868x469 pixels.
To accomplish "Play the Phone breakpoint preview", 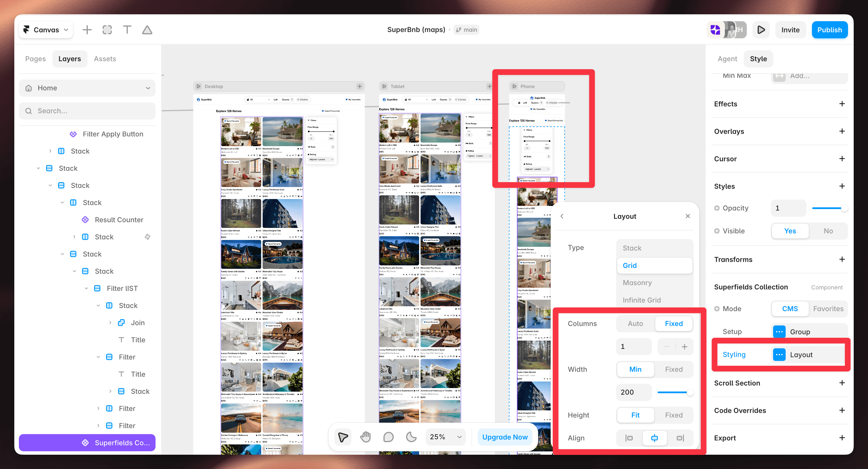I will [514, 86].
